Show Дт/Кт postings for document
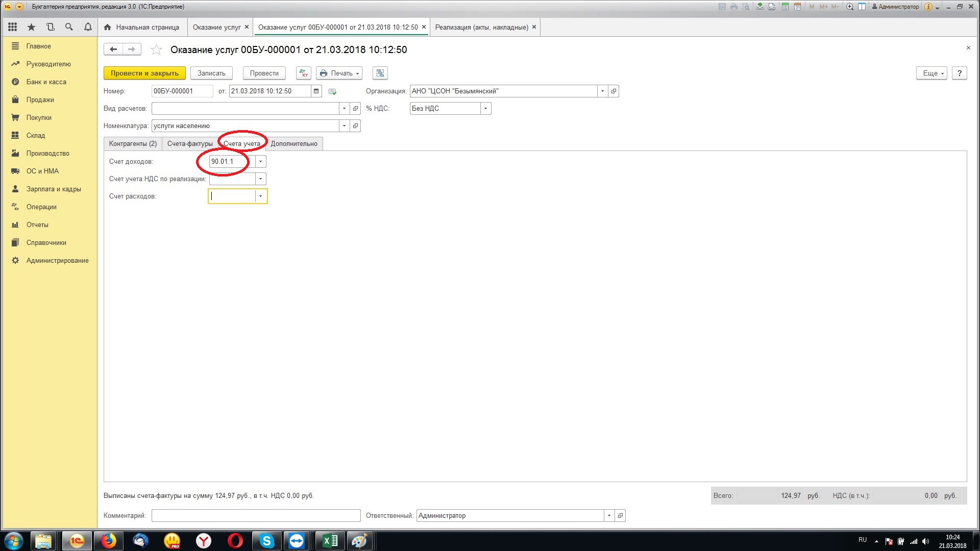 (303, 73)
